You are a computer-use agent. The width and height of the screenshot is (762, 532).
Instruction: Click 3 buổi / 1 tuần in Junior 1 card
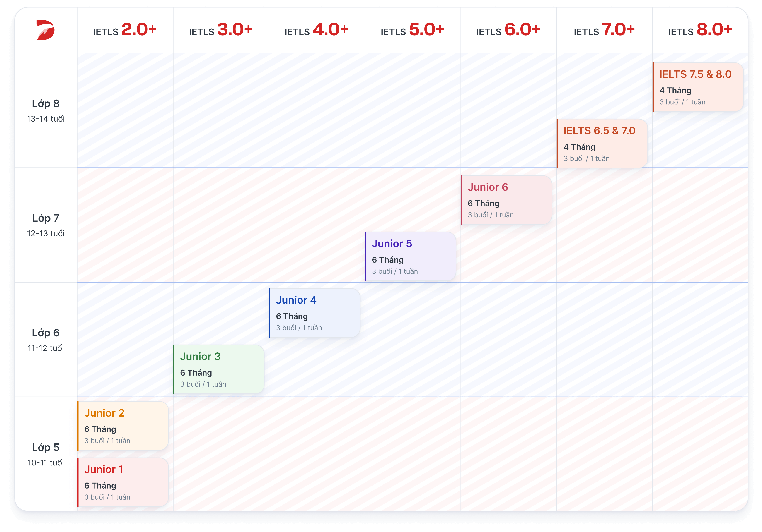point(107,497)
